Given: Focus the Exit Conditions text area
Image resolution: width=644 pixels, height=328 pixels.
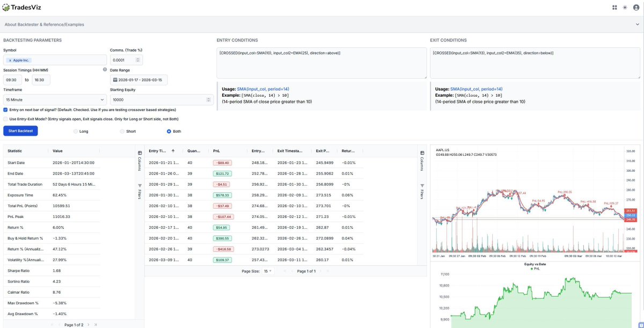Looking at the screenshot, I should 535,63.
